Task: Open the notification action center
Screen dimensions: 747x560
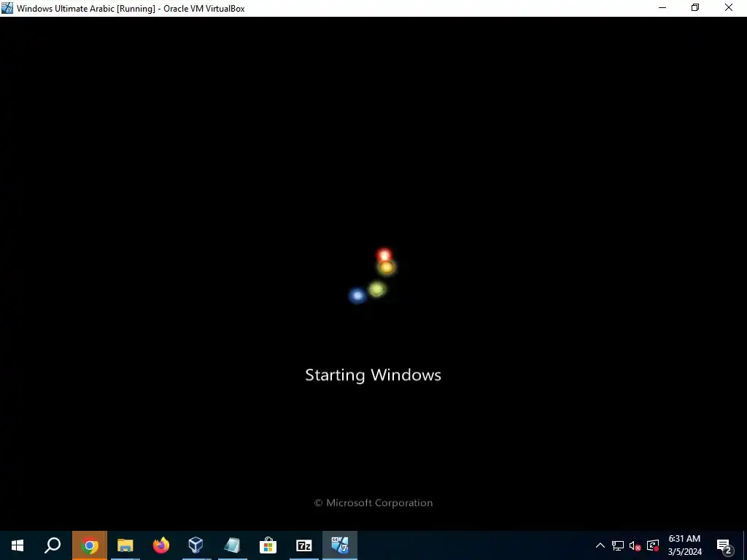Action: [724, 546]
